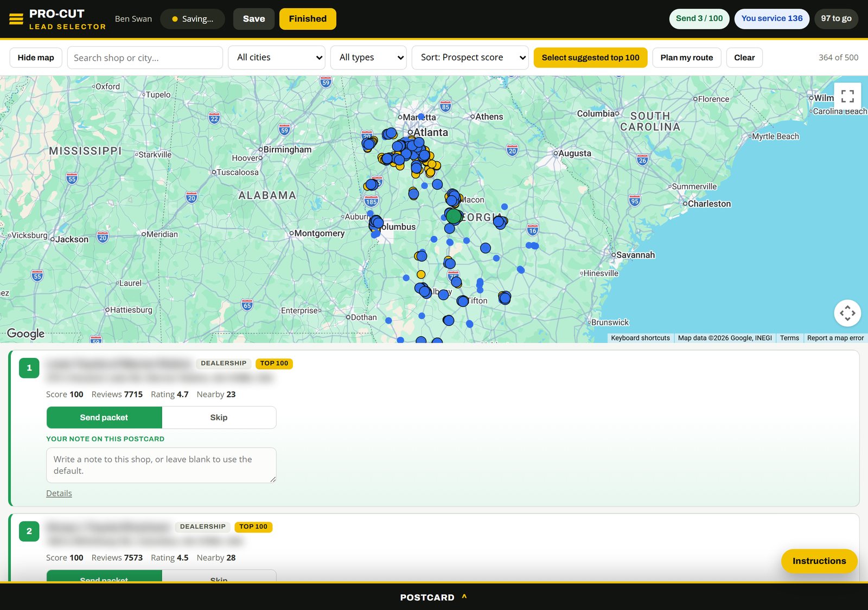
Task: Choose Send packet for lead 1
Action: (x=104, y=418)
